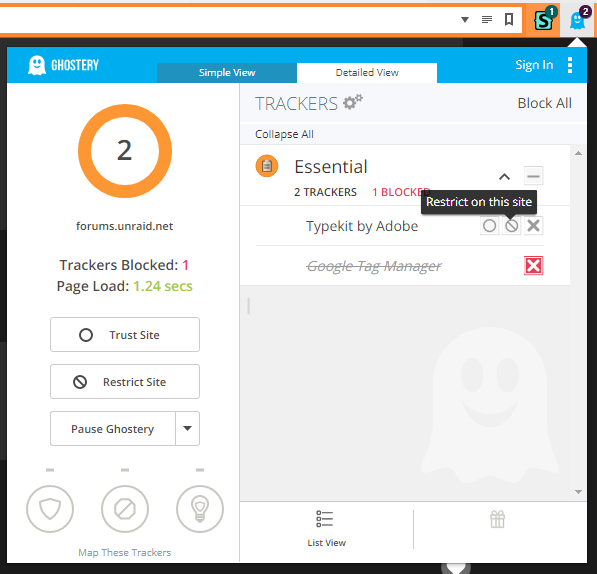Click the orange tracker count donut
Viewport: 597px width, 574px height.
[125, 151]
